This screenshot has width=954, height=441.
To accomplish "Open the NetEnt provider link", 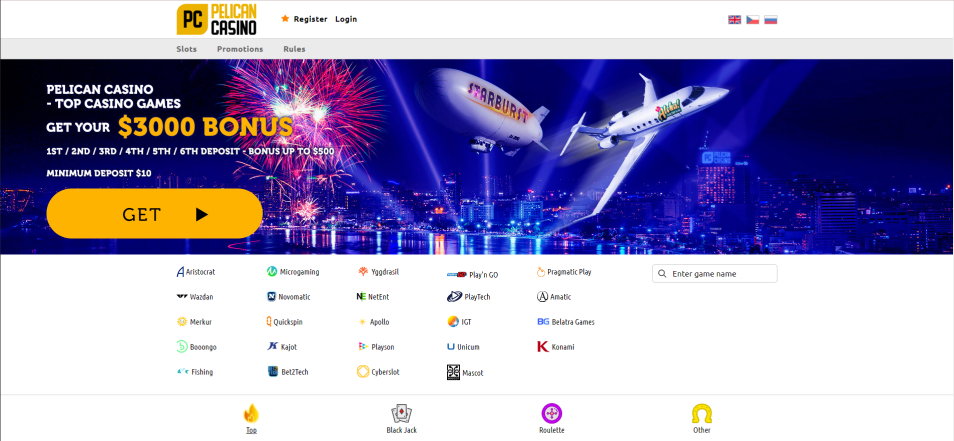I will [x=373, y=297].
